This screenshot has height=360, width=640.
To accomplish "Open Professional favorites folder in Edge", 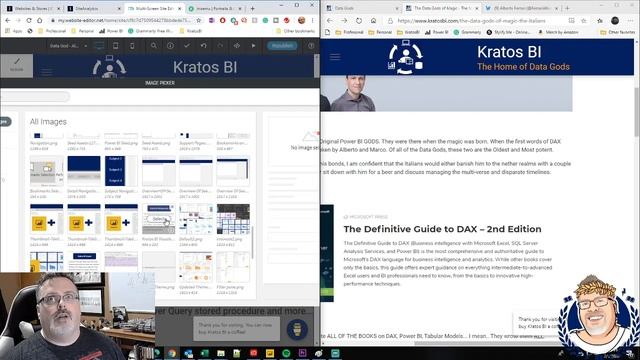I will (350, 32).
